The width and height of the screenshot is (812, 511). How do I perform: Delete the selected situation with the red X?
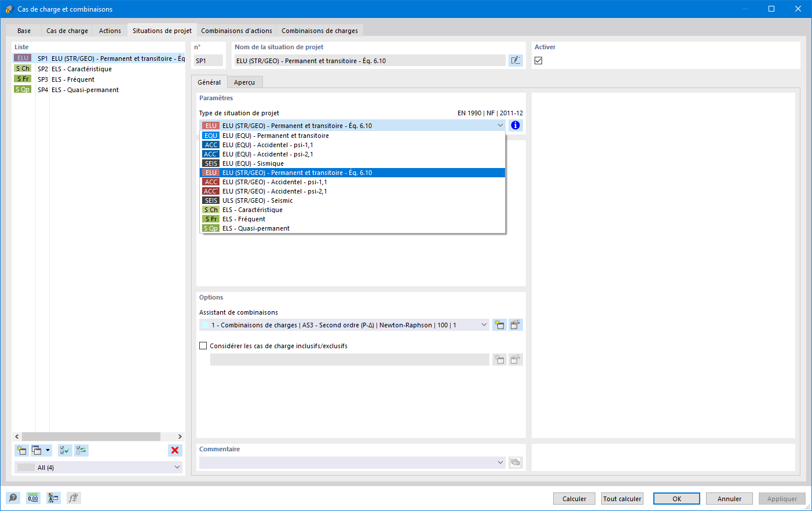click(x=175, y=450)
